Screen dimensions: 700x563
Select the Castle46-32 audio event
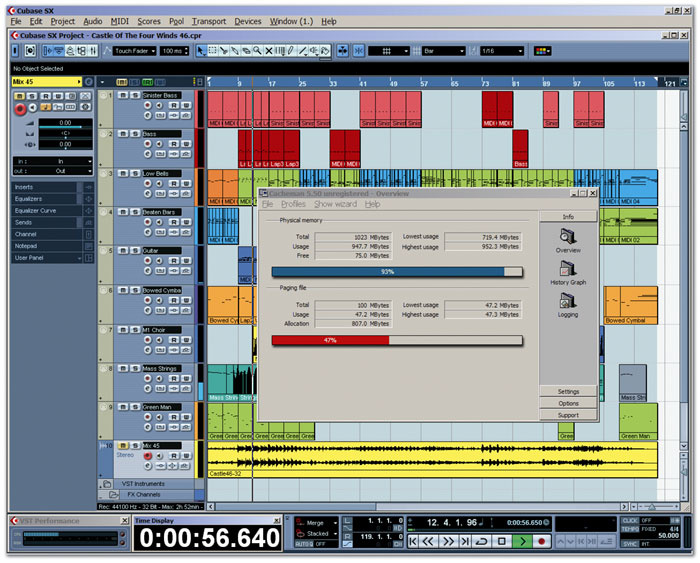click(x=432, y=459)
